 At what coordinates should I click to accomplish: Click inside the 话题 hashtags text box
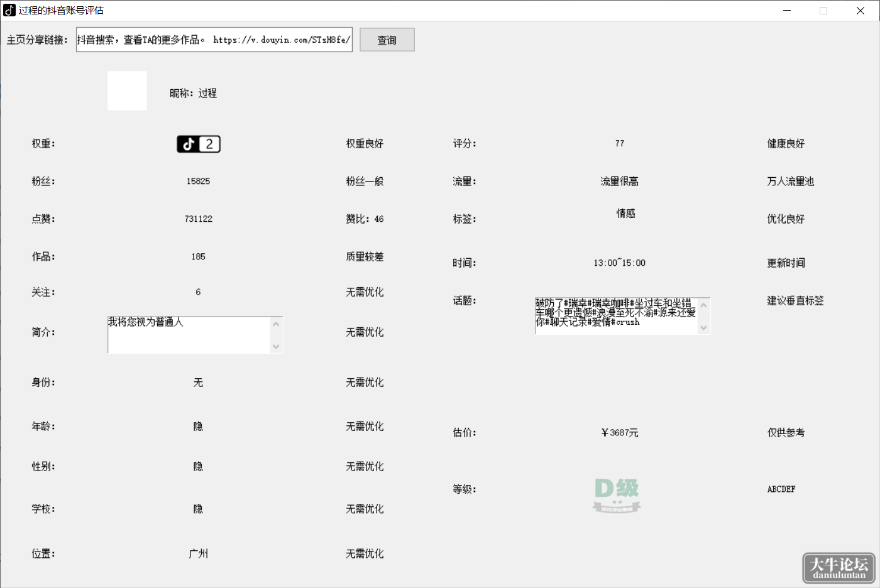coord(617,316)
